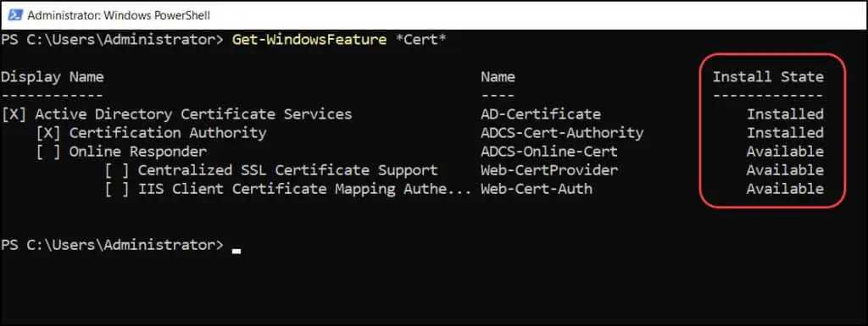
Task: Click 'Available' state for Web-CertProvider
Action: click(x=785, y=170)
